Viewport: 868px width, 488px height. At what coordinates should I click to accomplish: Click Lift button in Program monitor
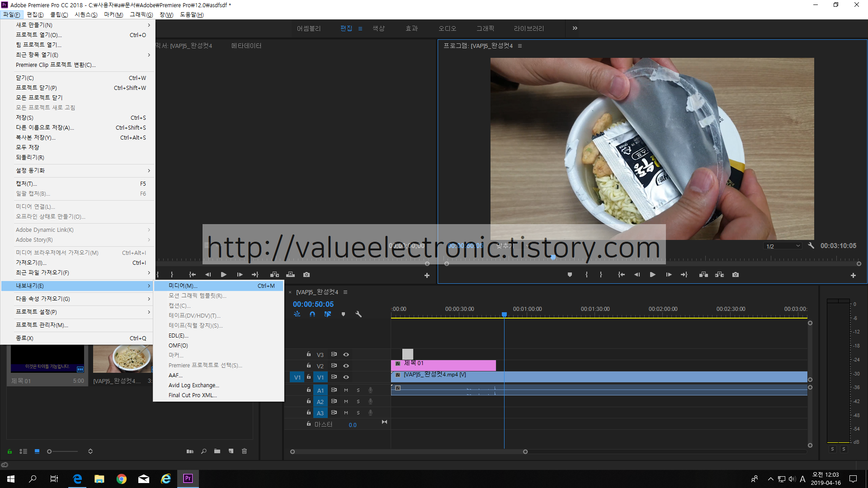point(703,275)
